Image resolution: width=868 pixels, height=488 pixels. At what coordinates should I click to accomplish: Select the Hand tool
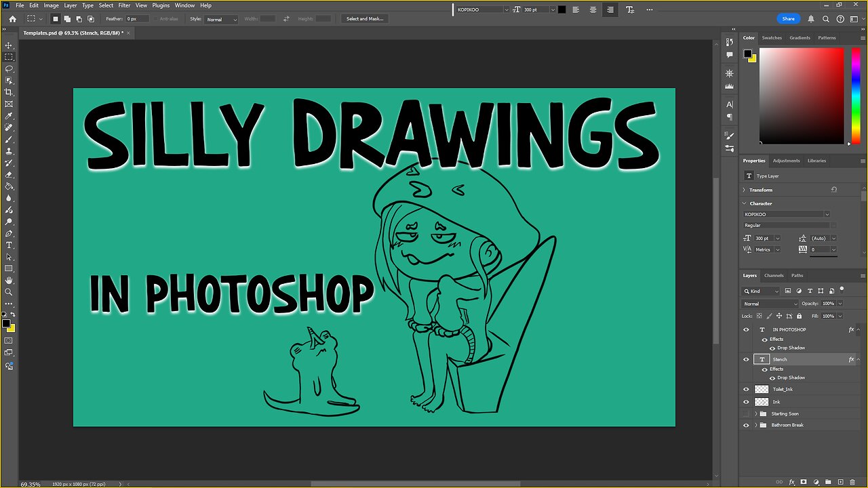click(9, 280)
